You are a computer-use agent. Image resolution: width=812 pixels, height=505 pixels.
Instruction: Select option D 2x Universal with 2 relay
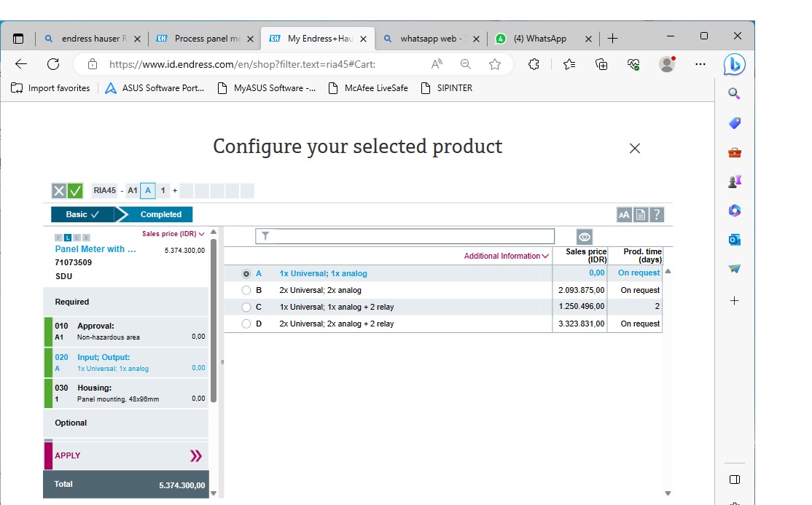point(246,324)
